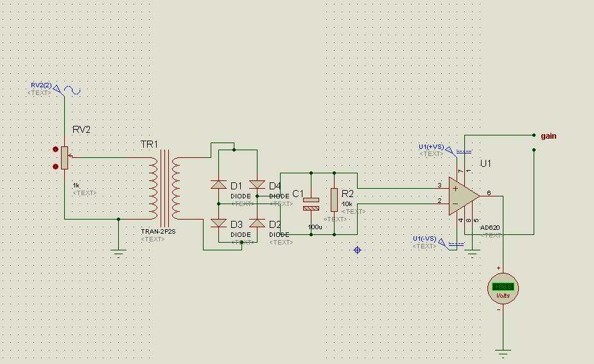Click pin 3 number on U1 input
Screen dimensions: 594x364
[x=439, y=186]
